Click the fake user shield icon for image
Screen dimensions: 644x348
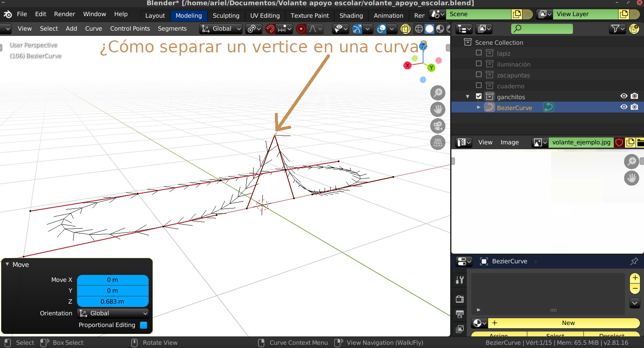pyautogui.click(x=619, y=142)
